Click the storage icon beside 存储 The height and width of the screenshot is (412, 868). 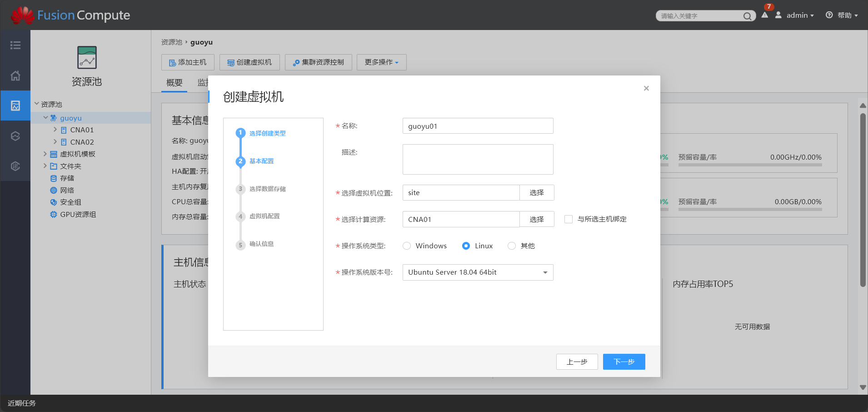click(x=54, y=178)
